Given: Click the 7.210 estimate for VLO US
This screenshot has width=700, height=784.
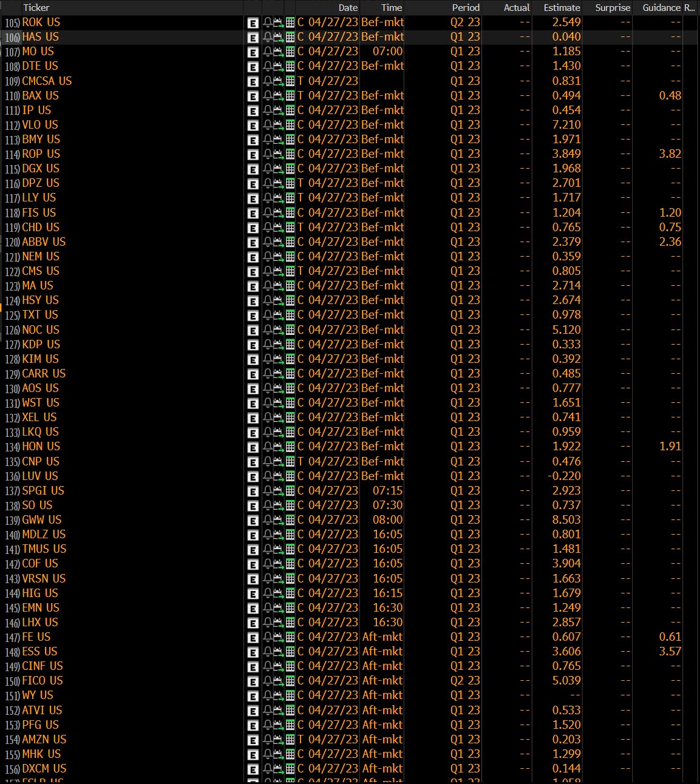Looking at the screenshot, I should 566,125.
